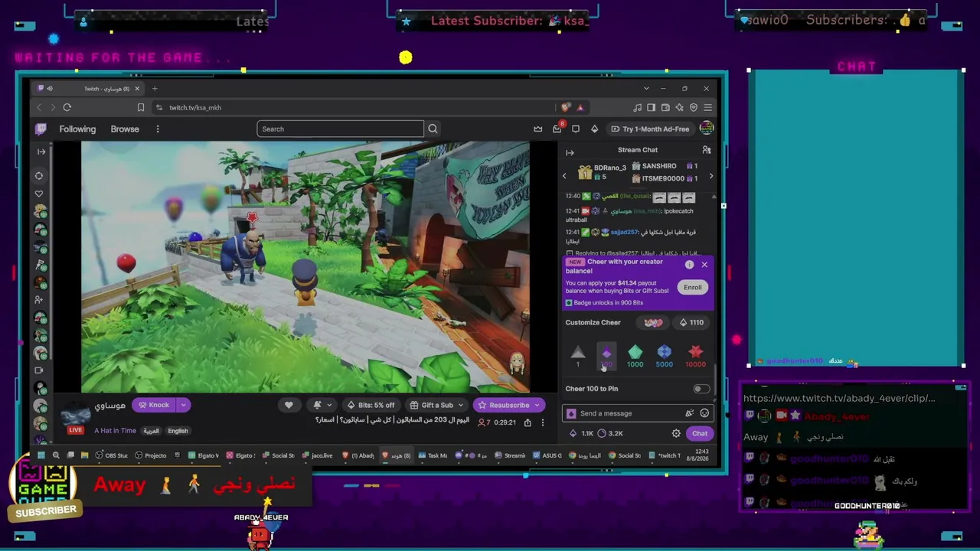Click the info icon on cheer banner

[x=689, y=265]
